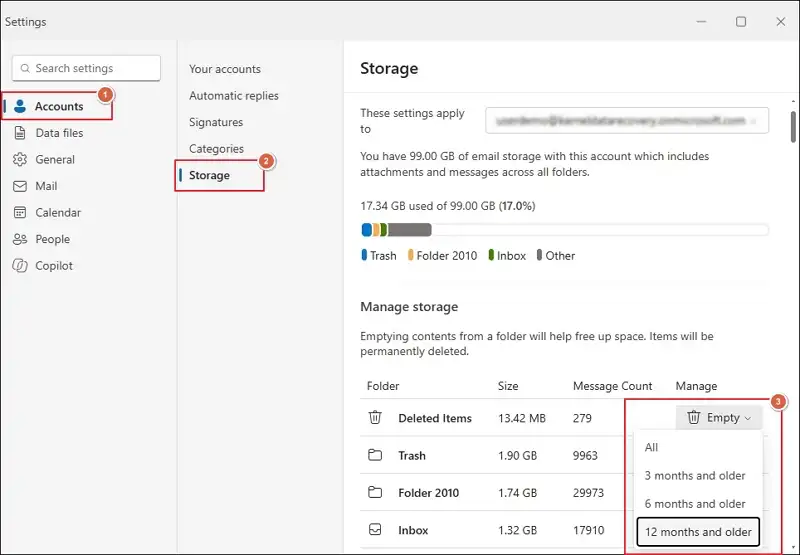Viewport: 800px width, 555px height.
Task: Open Mail settings
Action: (46, 186)
